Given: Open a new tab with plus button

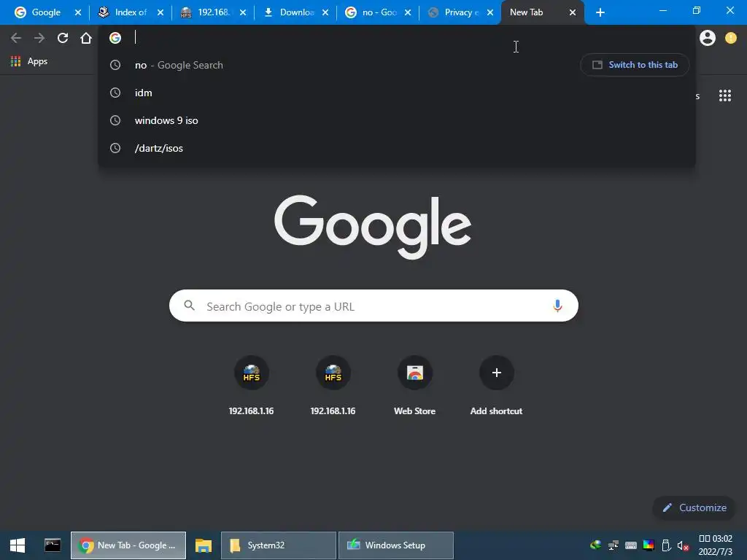Looking at the screenshot, I should [600, 12].
